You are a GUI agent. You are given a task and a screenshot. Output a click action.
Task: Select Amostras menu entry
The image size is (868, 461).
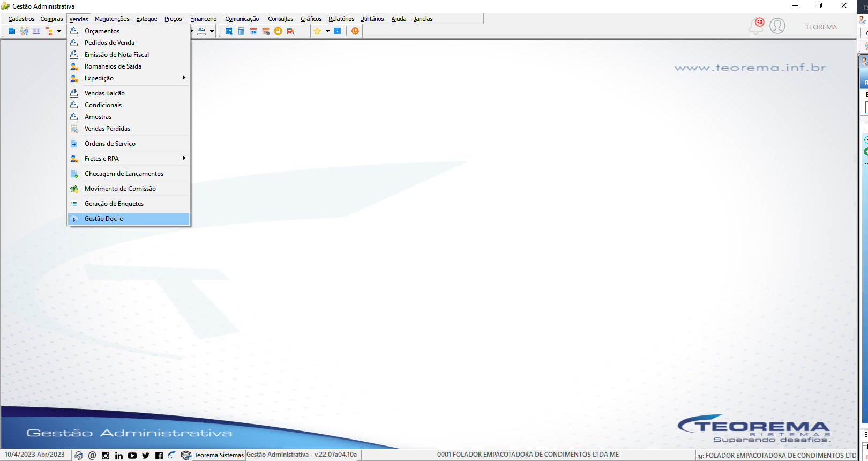click(129, 117)
